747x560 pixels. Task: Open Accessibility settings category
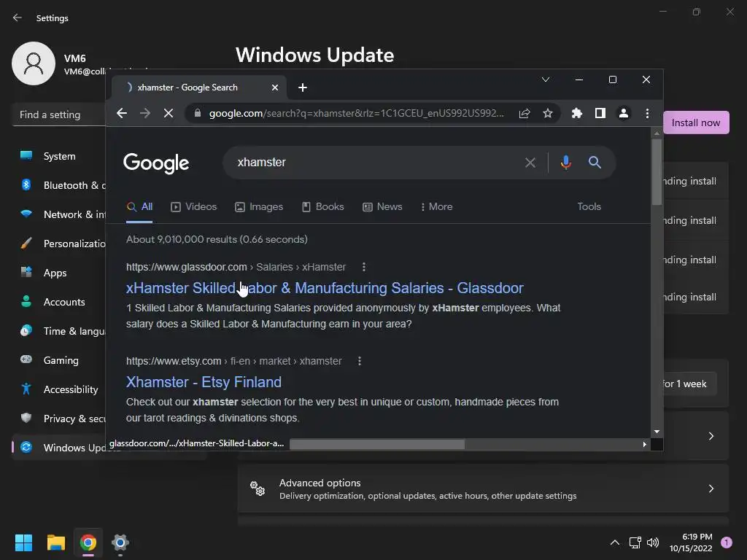(x=60, y=389)
